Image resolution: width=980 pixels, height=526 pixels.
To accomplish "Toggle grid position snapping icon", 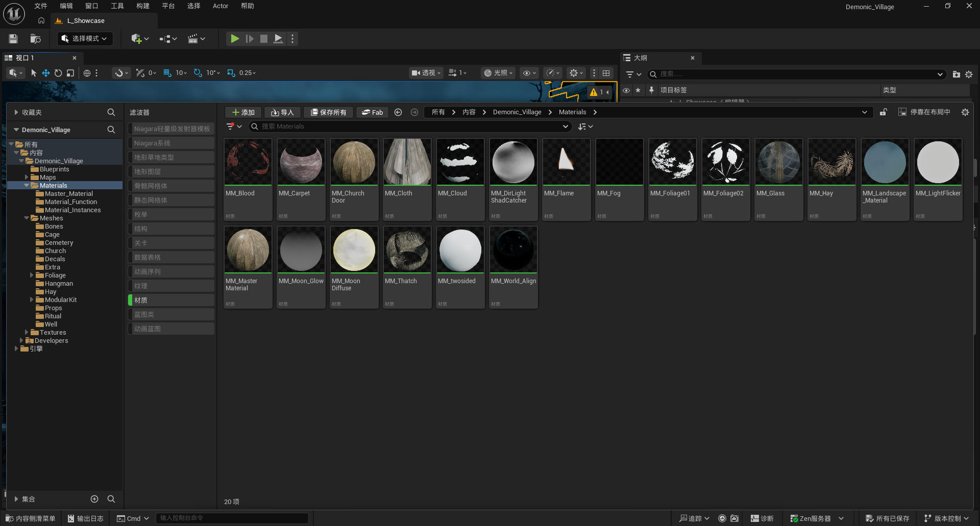I will [167, 73].
